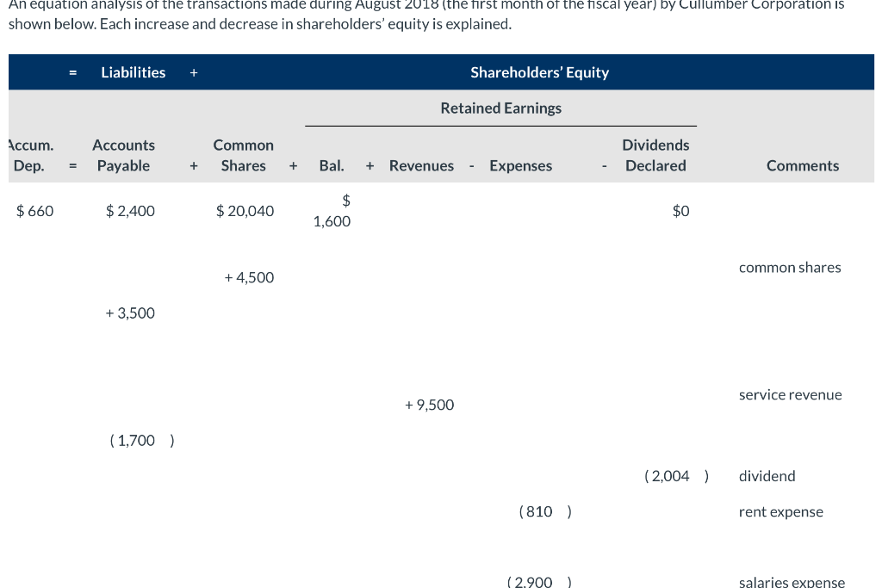Select the +4,500 common shares entry

pos(249,277)
